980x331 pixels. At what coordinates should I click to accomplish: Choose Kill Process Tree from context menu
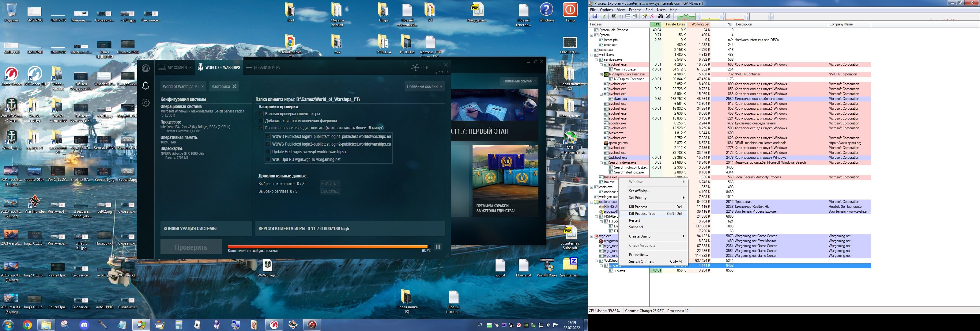[653, 214]
